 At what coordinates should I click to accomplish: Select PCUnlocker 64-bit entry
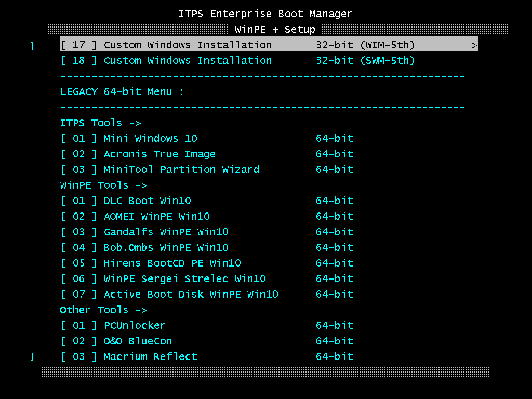click(x=207, y=326)
